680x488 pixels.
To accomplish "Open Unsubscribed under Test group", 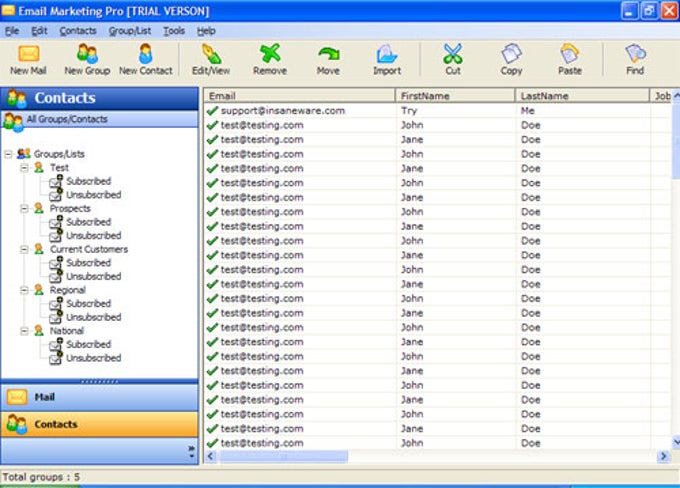I will click(x=93, y=195).
